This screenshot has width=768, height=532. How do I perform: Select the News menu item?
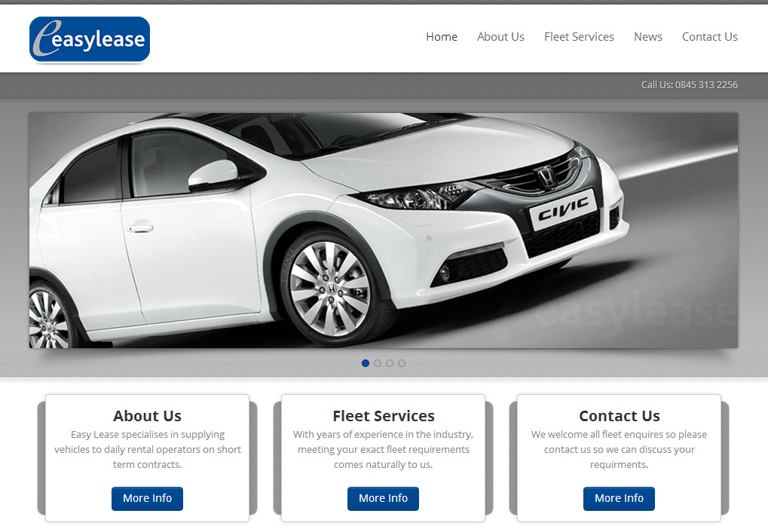pyautogui.click(x=648, y=37)
